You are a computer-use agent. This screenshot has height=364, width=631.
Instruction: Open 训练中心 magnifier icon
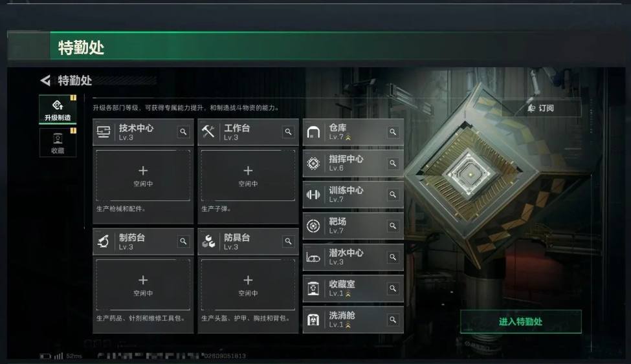393,195
